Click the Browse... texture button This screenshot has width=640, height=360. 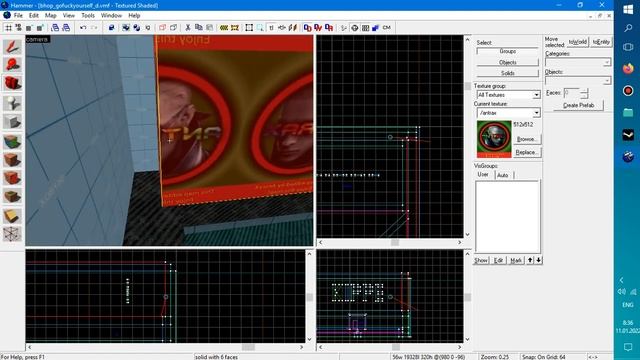(x=527, y=139)
